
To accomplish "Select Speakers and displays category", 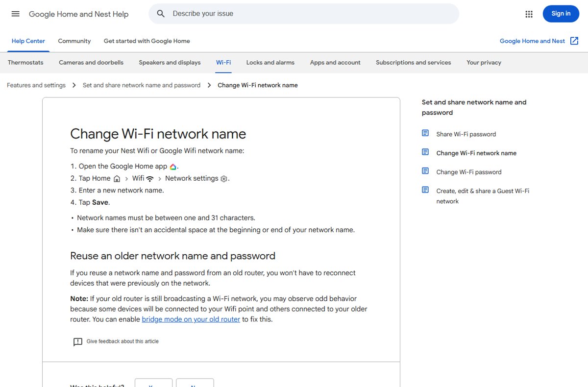I will point(170,63).
